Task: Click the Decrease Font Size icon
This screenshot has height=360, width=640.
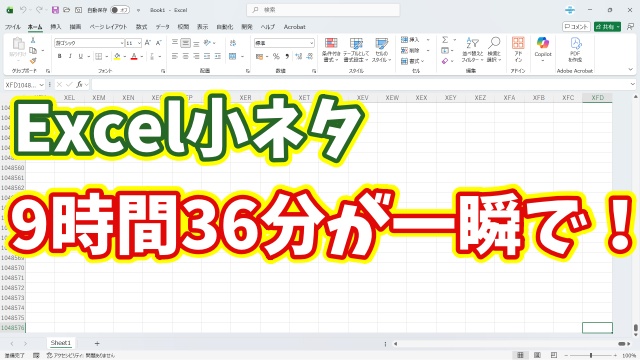Action: 159,43
